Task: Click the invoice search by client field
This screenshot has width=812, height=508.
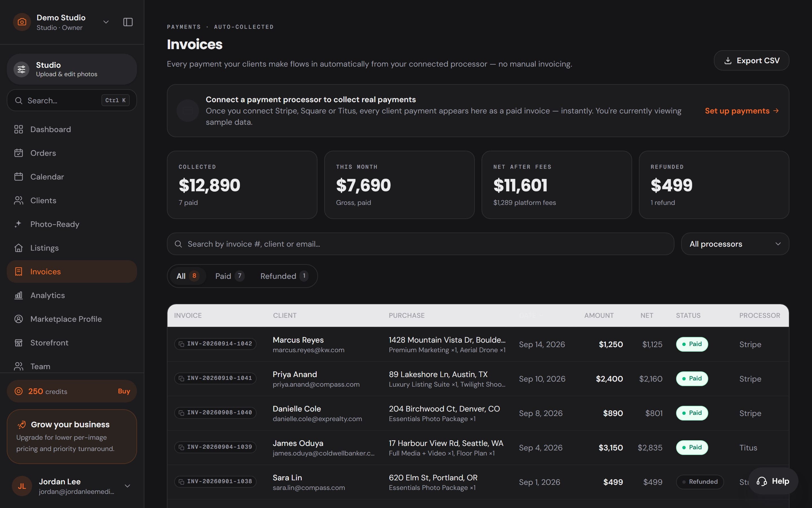Action: [420, 244]
